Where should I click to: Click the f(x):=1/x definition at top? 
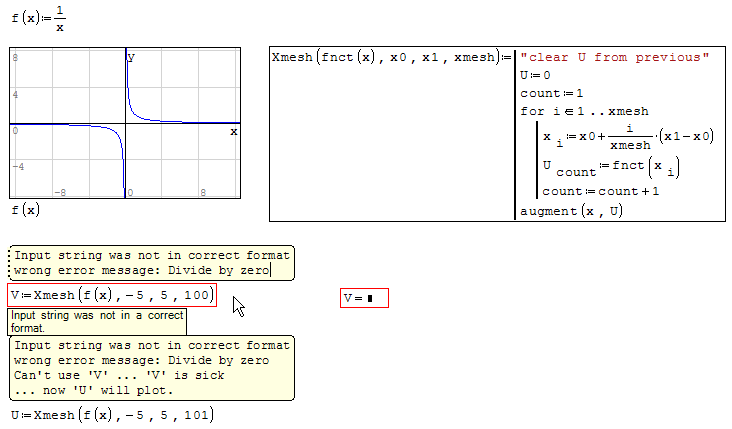[38, 18]
